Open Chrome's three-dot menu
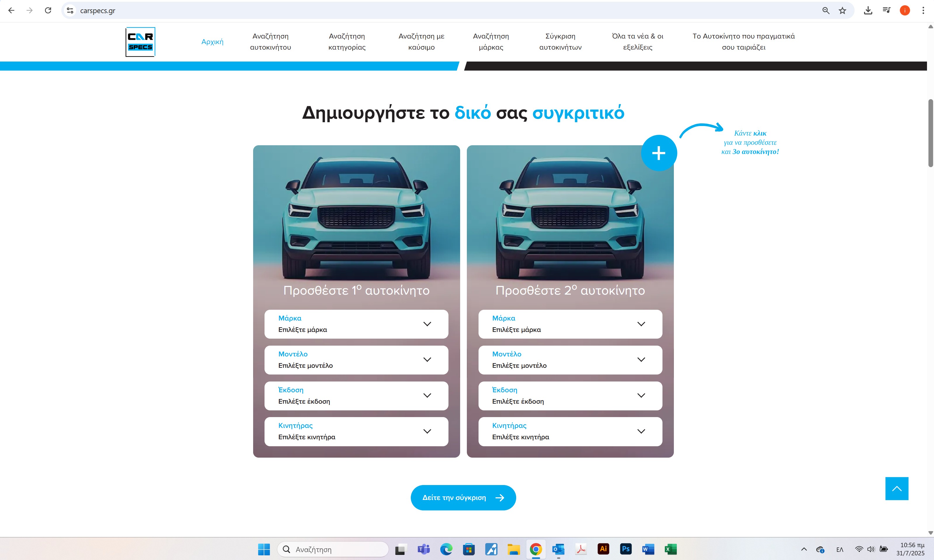 pyautogui.click(x=923, y=10)
